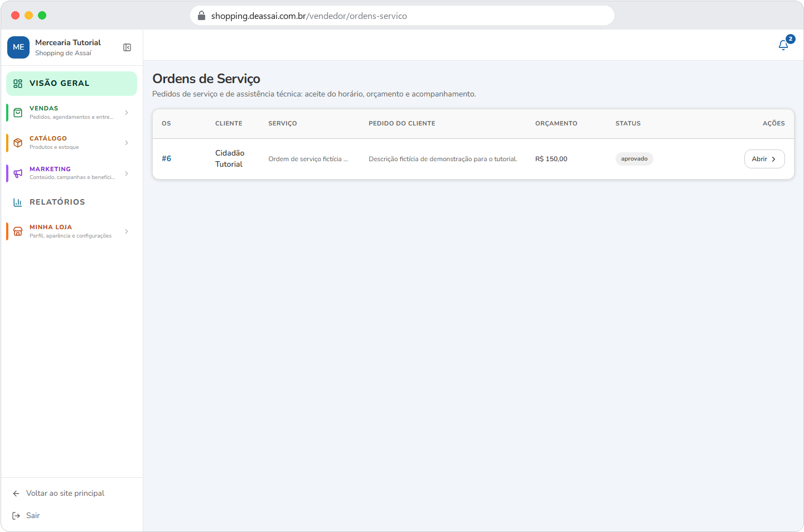804x532 pixels.
Task: Open the Minha Loja menu section
Action: (x=71, y=231)
